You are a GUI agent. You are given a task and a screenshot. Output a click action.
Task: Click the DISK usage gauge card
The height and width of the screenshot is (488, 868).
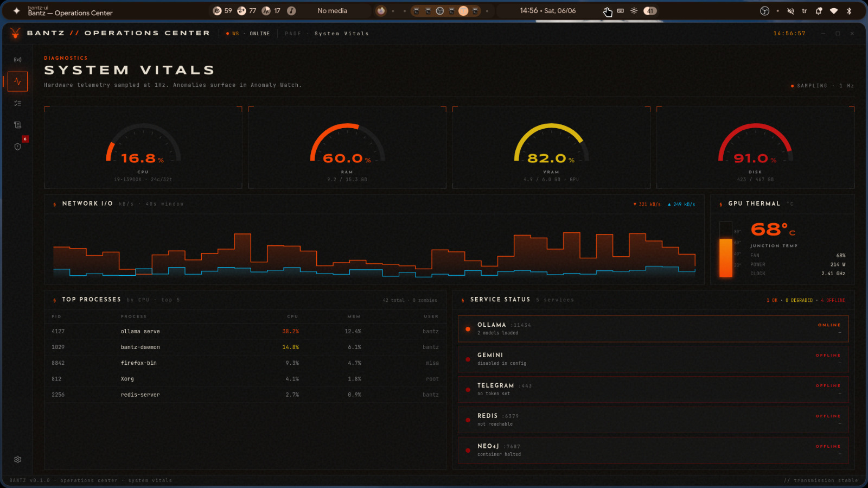click(x=755, y=148)
